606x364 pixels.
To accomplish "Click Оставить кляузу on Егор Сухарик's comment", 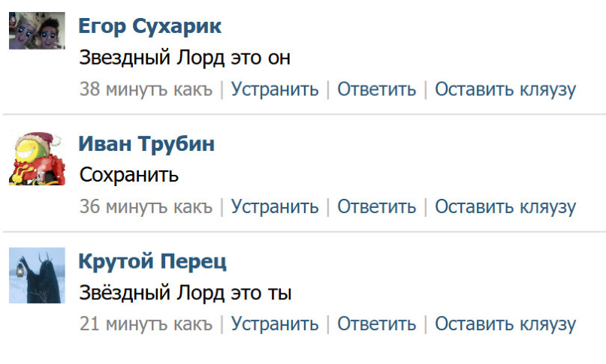I will pyautogui.click(x=505, y=89).
